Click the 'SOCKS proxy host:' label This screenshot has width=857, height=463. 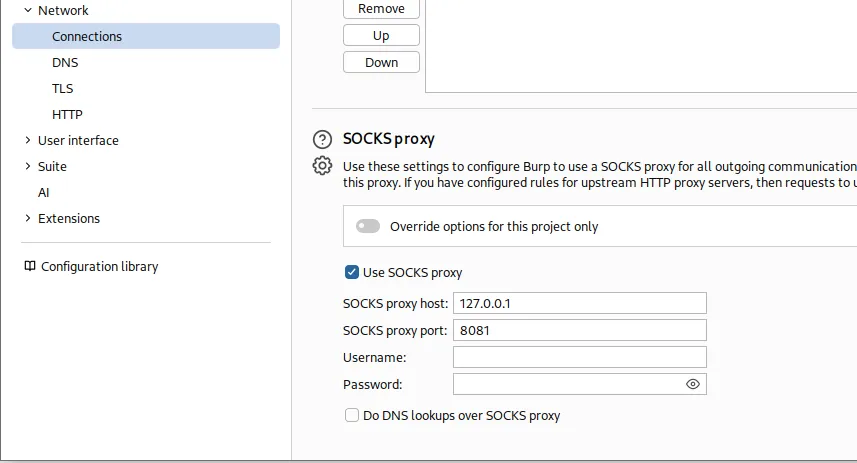click(395, 303)
